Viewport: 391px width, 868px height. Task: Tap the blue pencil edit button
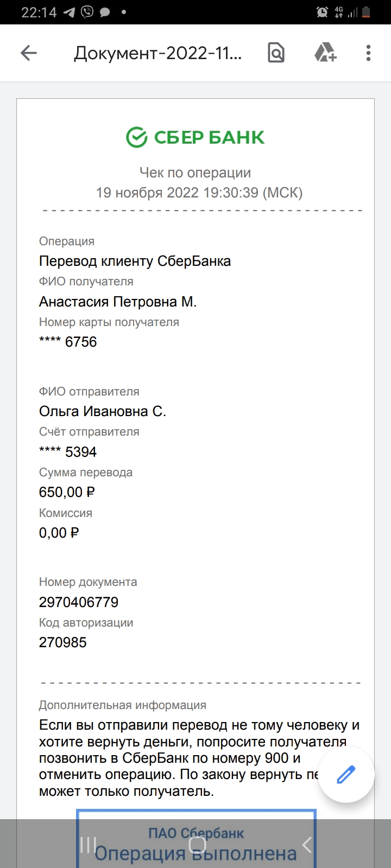(346, 774)
